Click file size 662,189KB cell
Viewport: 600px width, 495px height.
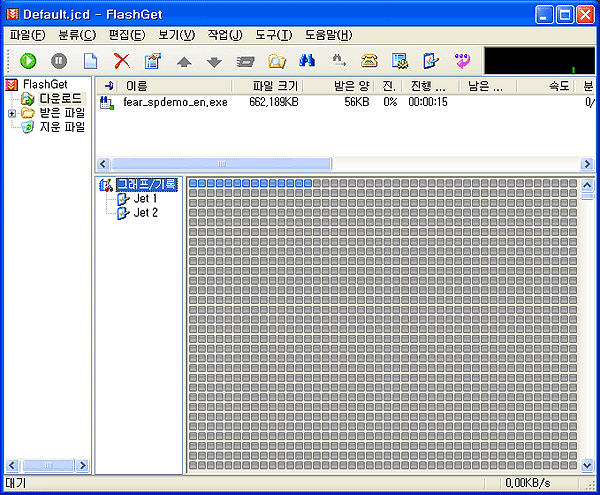tap(274, 102)
